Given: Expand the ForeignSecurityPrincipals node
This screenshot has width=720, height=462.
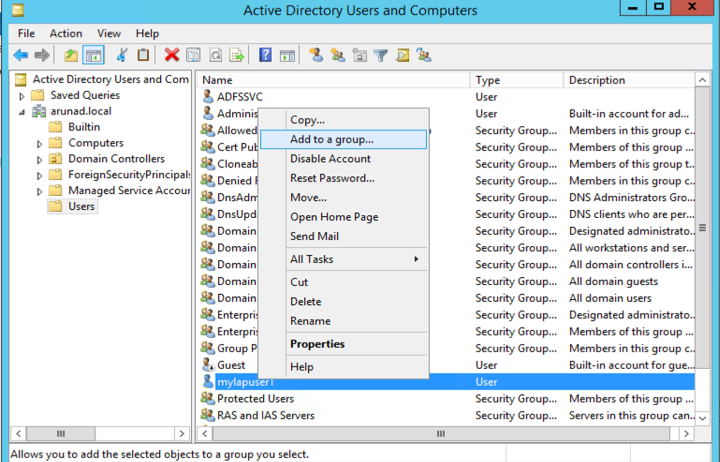Looking at the screenshot, I should [39, 175].
